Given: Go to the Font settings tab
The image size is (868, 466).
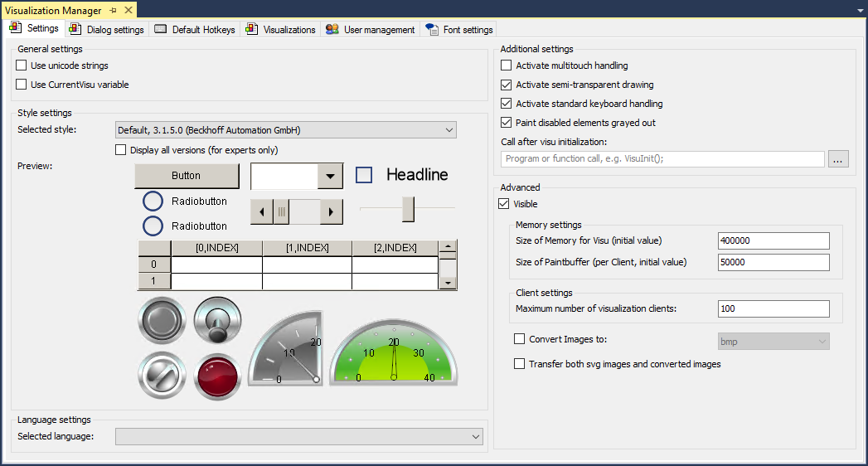Looking at the screenshot, I should click(x=459, y=29).
